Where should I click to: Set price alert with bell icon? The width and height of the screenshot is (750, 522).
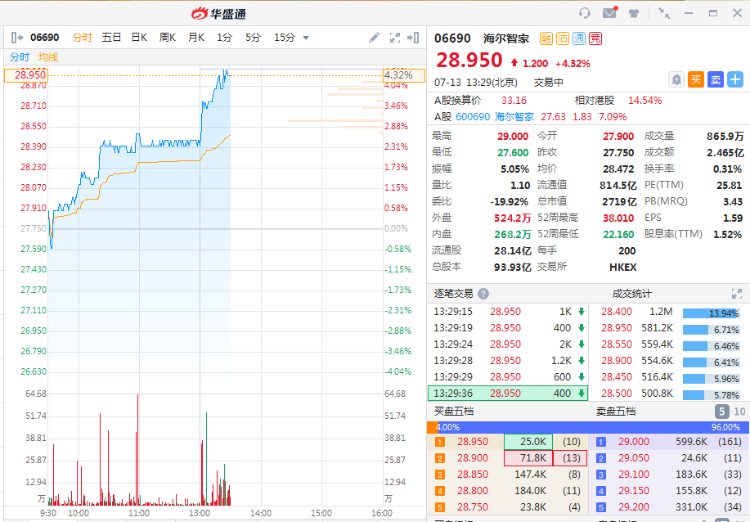(x=676, y=79)
